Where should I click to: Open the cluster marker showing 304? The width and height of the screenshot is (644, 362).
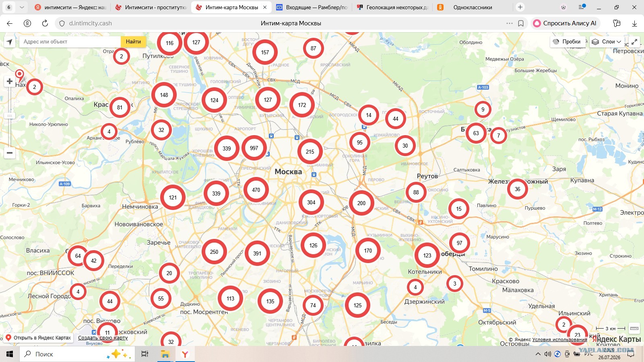[311, 202]
